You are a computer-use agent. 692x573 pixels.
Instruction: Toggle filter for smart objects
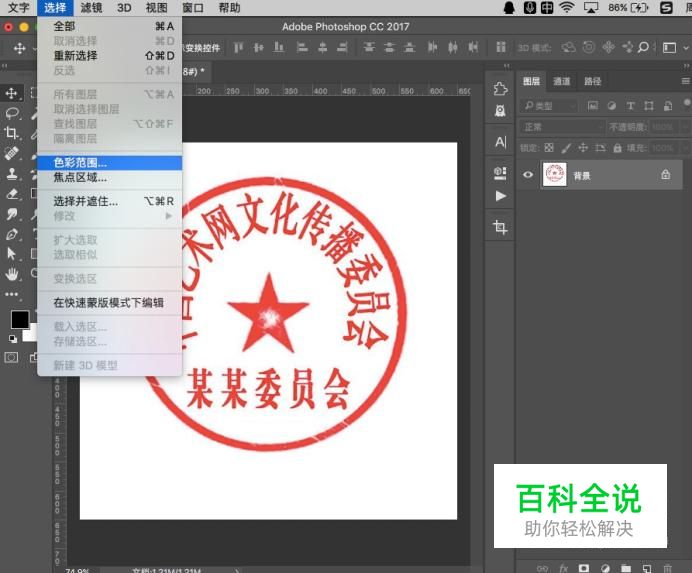coord(668,106)
